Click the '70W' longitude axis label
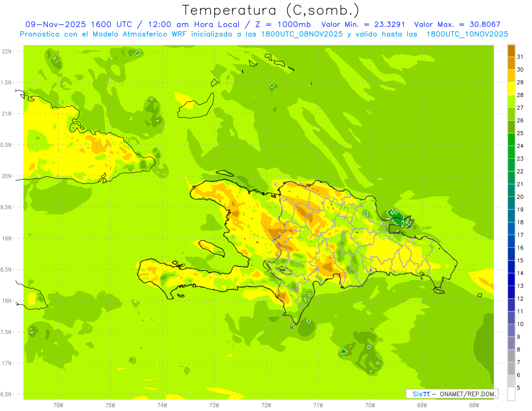Image resolution: width=532 pixels, height=411 pixels. coord(370,405)
